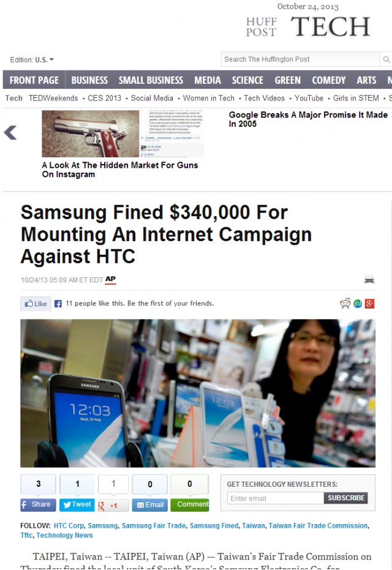Open the Instagram guns story thumbnail
This screenshot has width=392, height=570.
click(x=123, y=133)
